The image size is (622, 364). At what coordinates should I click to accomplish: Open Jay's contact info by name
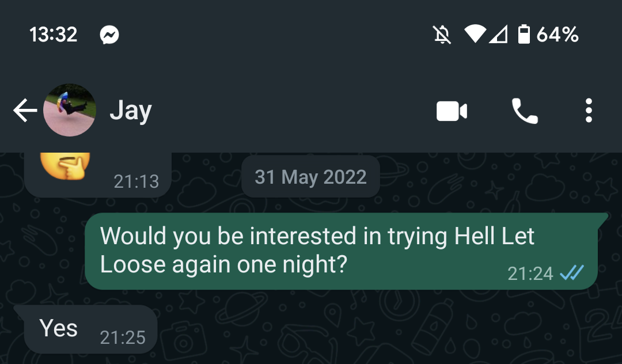pyautogui.click(x=131, y=111)
